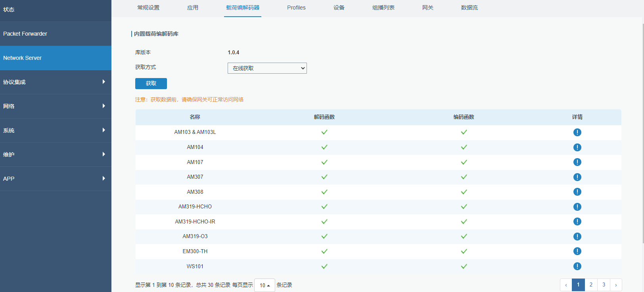Click encoder checkmark in AM104 row
Viewport: 644px width, 292px height.
[x=464, y=147]
